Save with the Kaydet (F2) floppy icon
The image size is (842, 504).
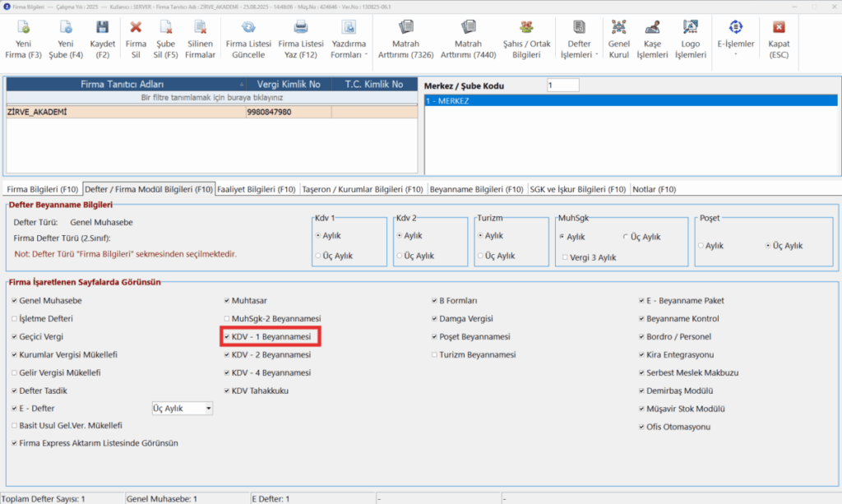pos(102,27)
